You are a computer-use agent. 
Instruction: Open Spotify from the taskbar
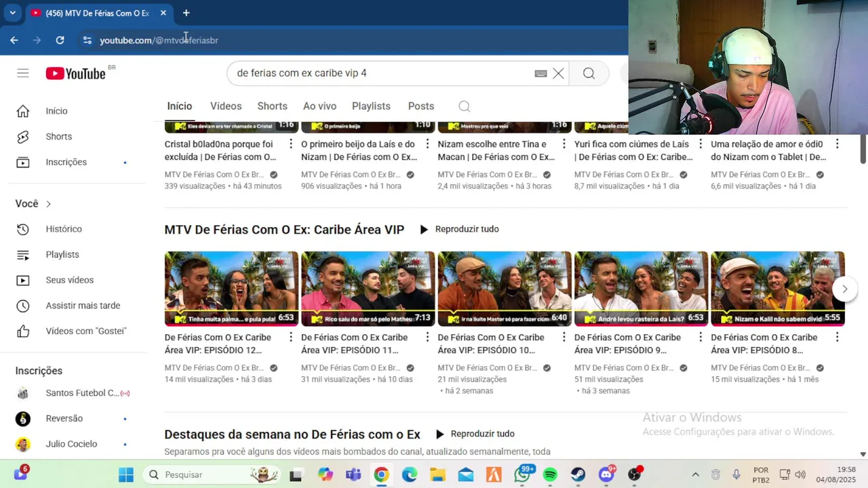point(550,474)
